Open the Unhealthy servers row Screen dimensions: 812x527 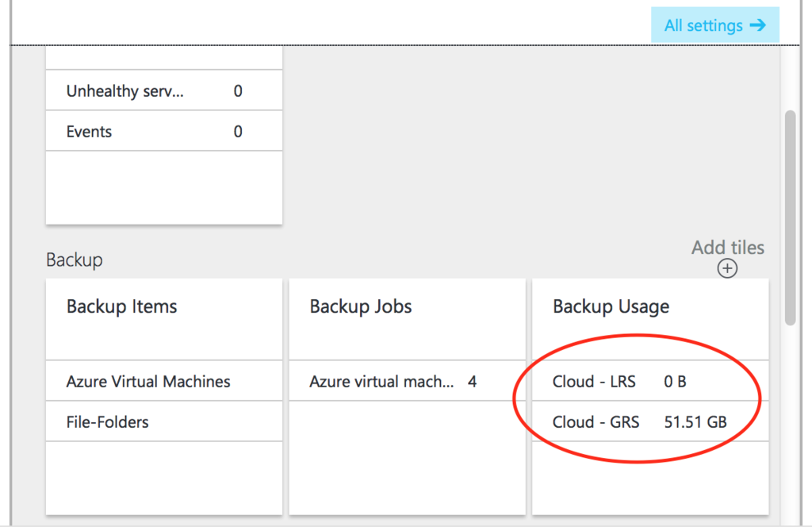pyautogui.click(x=125, y=91)
